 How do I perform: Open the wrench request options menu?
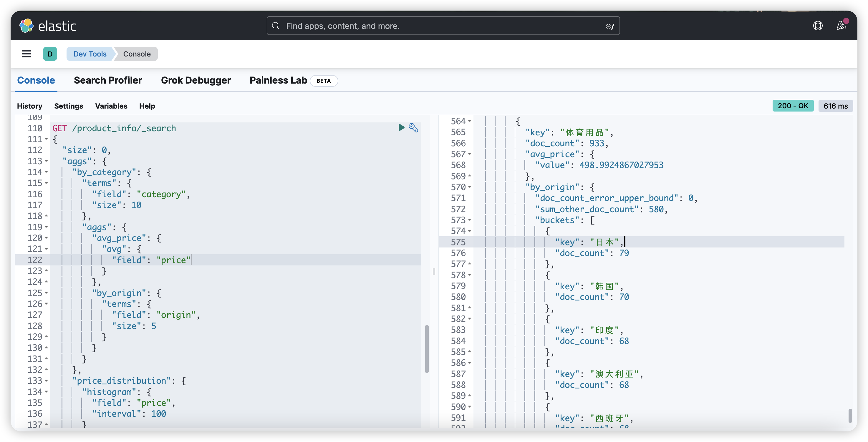click(x=413, y=128)
